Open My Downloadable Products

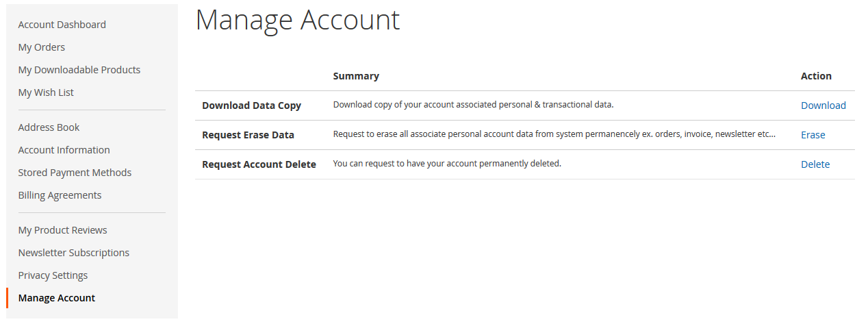(x=79, y=70)
